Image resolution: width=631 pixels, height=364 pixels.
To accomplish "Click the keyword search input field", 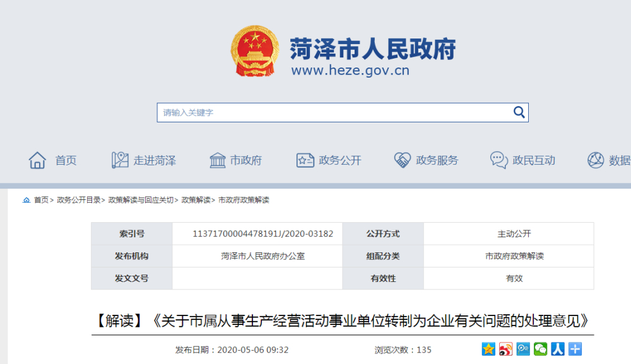I will coord(333,112).
